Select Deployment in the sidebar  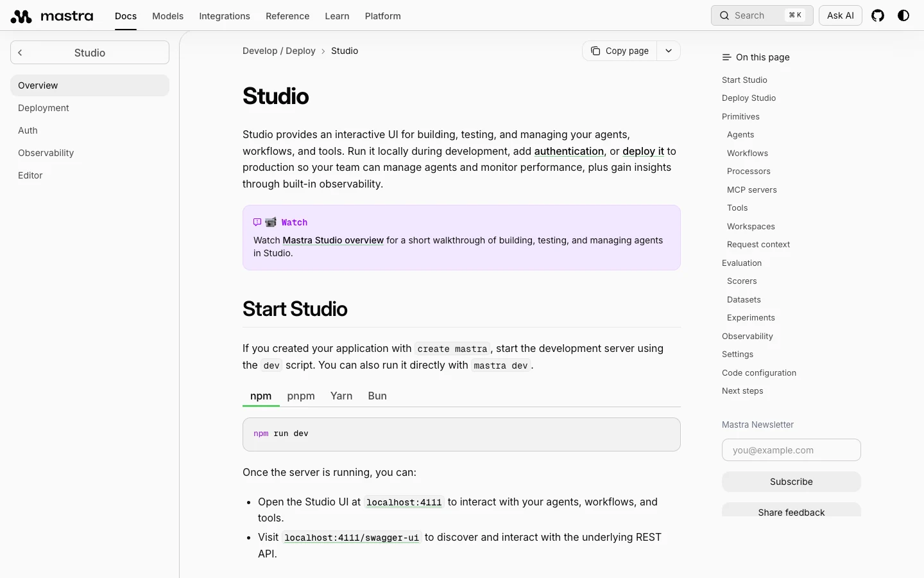90,108
